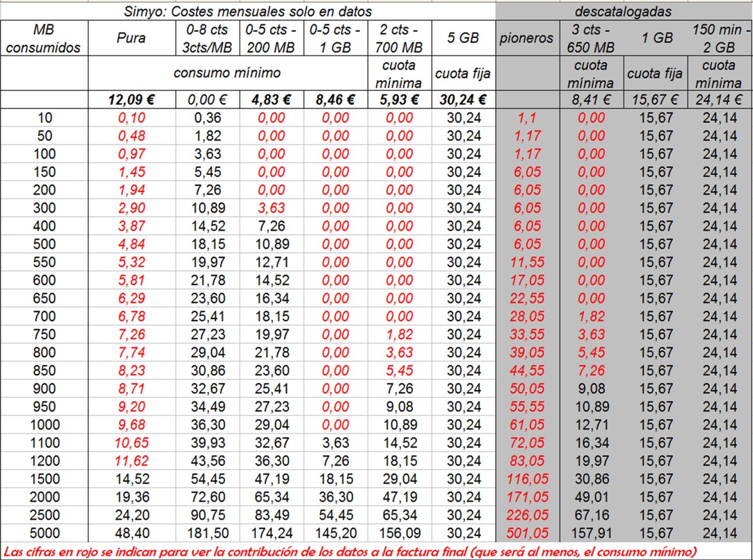
Task: Select the red '501,05' cell
Action: click(x=527, y=533)
